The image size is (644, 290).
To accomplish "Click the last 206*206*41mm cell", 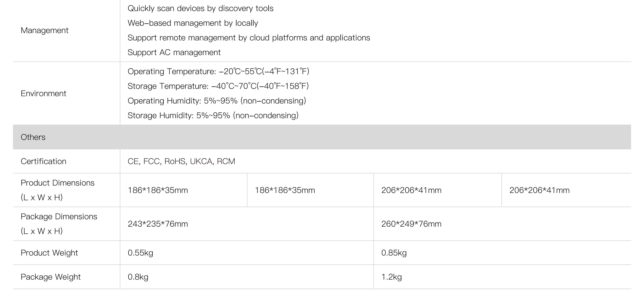I will [x=539, y=190].
